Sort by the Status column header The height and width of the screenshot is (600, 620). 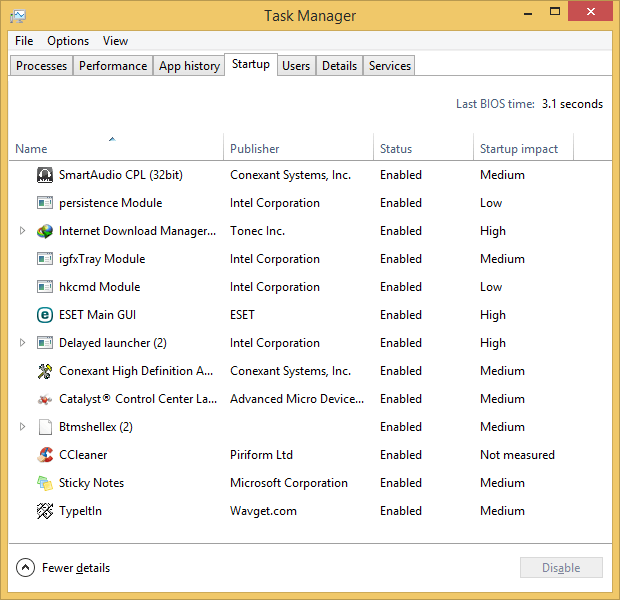(x=423, y=147)
